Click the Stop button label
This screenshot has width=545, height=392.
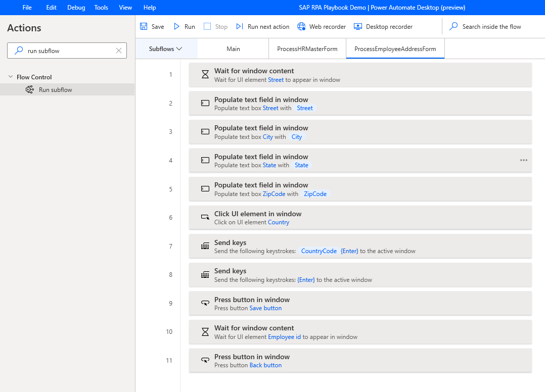(x=221, y=27)
